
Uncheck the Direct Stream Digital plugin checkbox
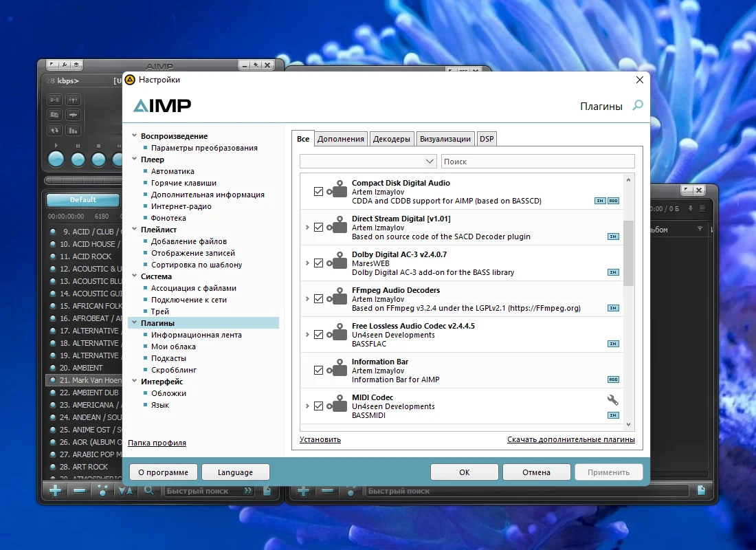pyautogui.click(x=318, y=228)
